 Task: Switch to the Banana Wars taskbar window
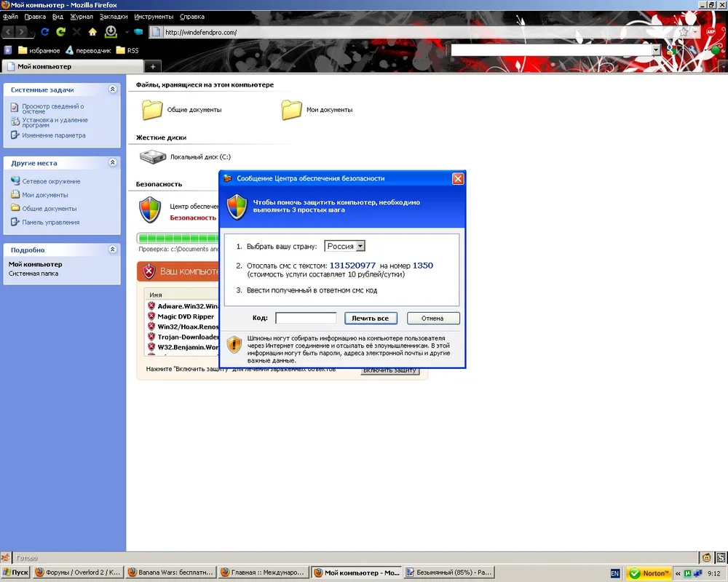tap(171, 573)
